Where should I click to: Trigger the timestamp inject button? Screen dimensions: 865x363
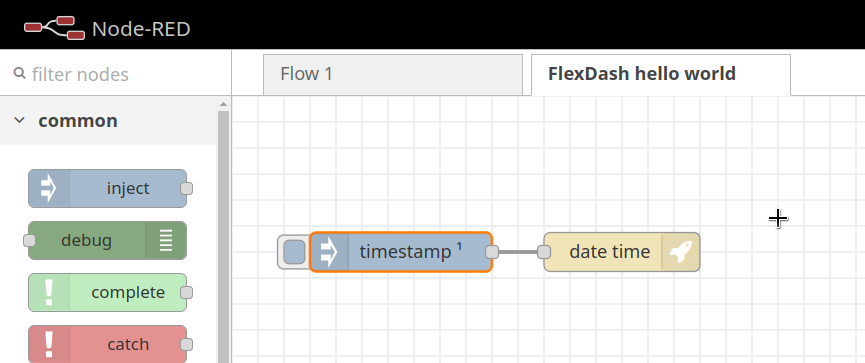coord(294,252)
